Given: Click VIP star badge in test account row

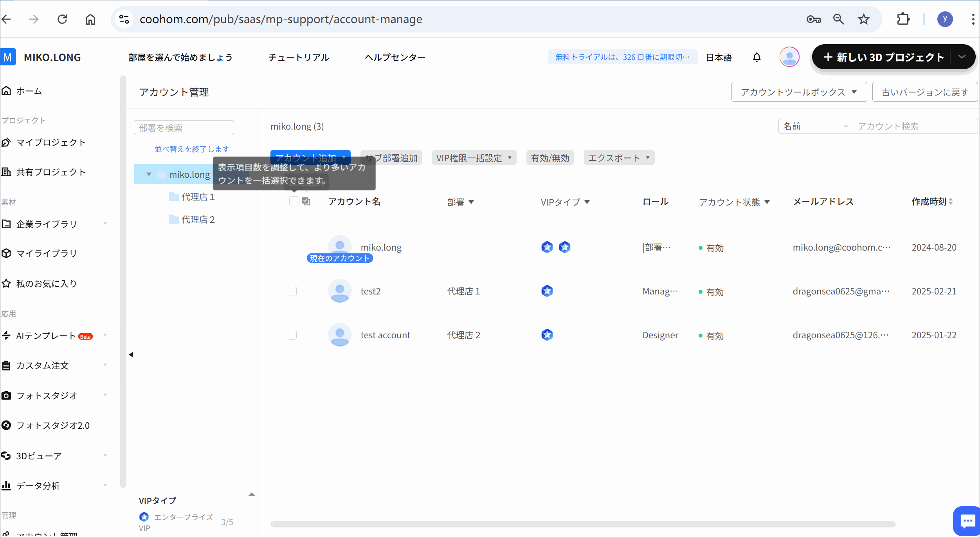Looking at the screenshot, I should (547, 335).
